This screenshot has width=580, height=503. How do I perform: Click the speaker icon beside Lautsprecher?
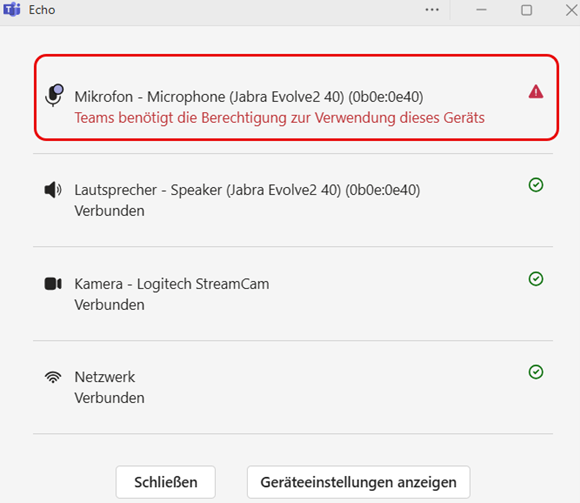point(53,190)
